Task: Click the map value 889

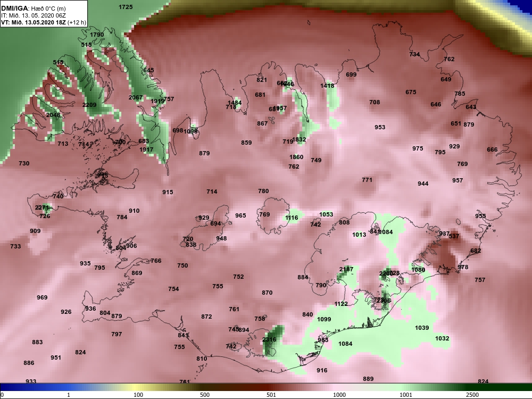Action: click(368, 379)
